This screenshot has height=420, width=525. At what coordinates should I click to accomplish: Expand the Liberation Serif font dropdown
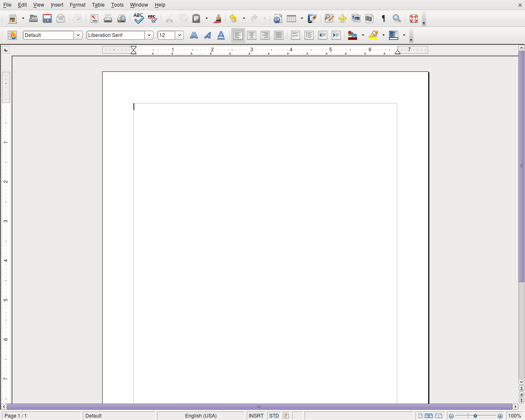pyautogui.click(x=149, y=35)
